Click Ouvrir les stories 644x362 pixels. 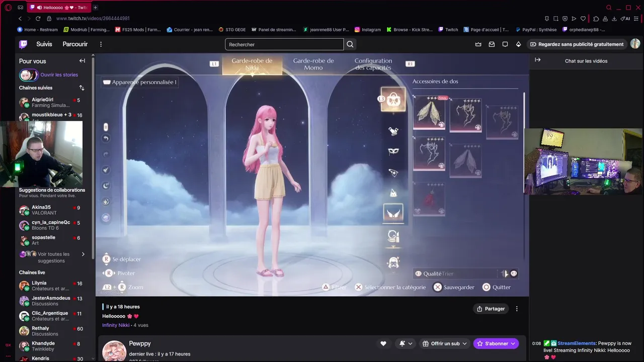[59, 75]
